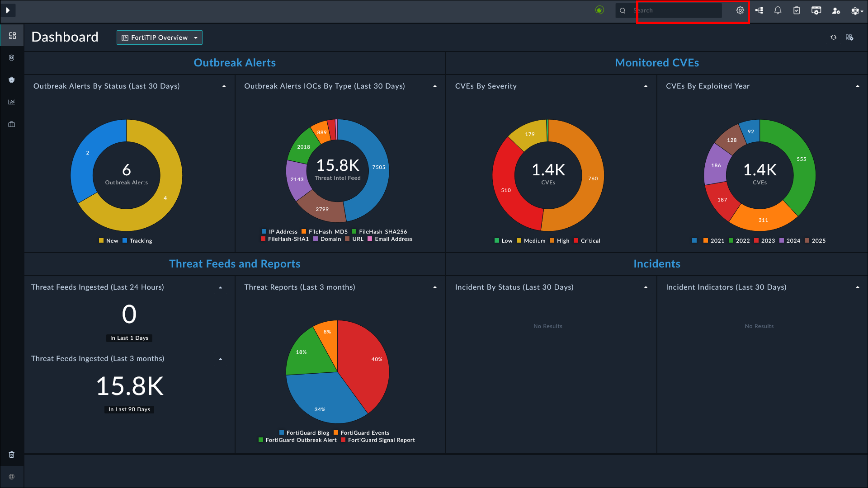
Task: Open pending tasks clipboard icon
Action: pos(797,10)
